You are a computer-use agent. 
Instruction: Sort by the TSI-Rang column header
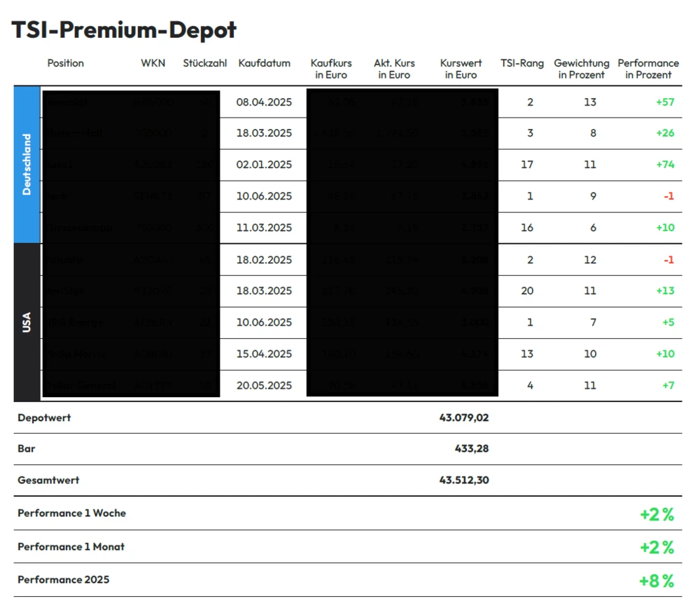(x=521, y=63)
